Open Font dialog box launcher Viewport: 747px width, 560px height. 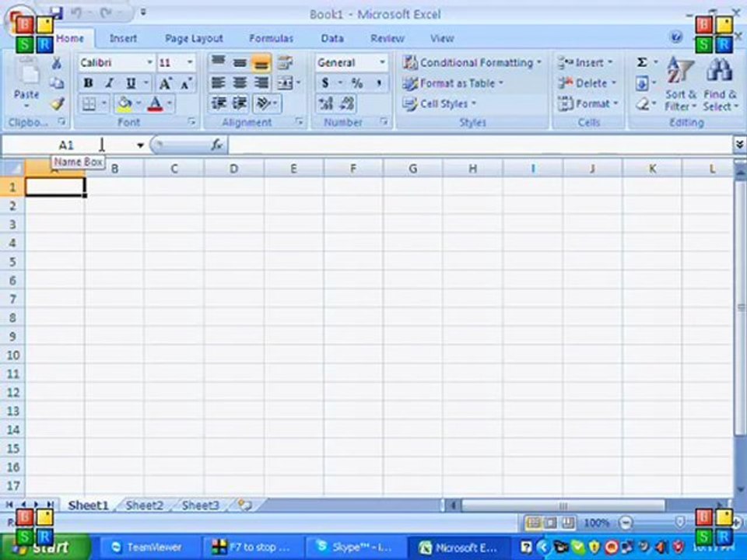coord(192,122)
